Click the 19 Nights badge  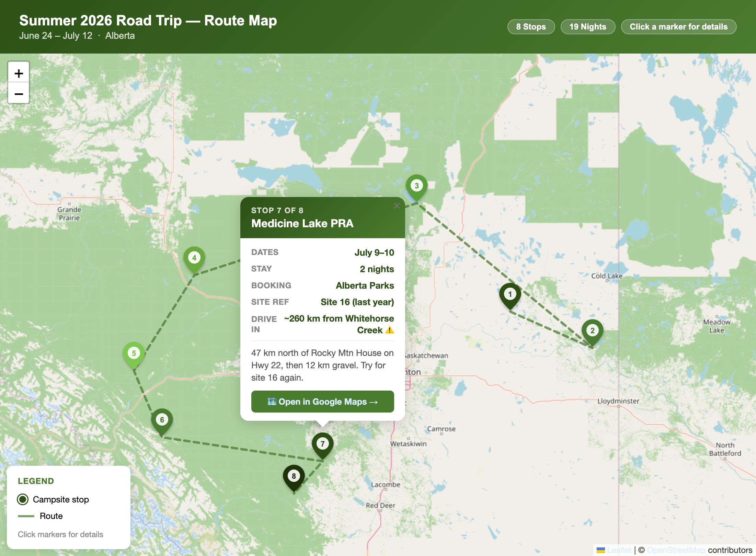coord(587,26)
